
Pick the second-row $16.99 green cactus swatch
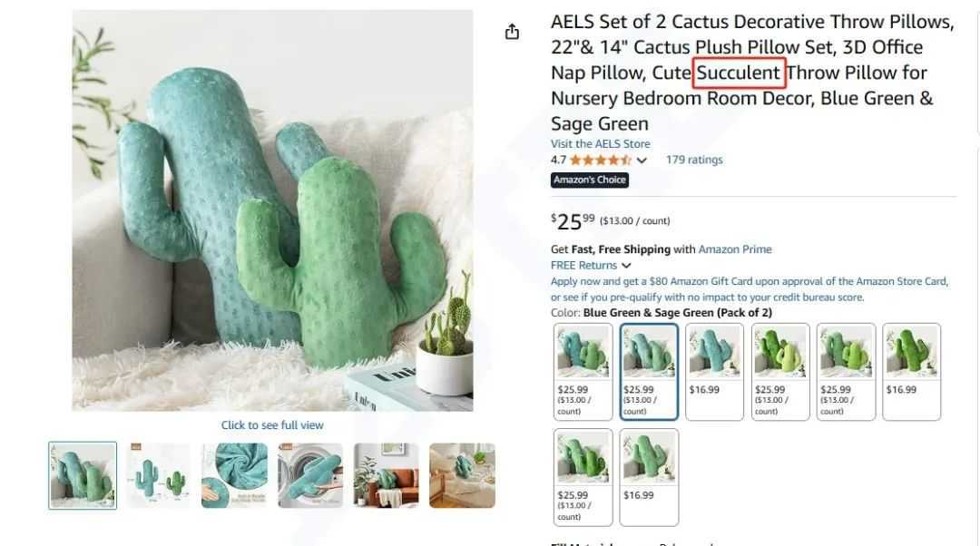click(x=649, y=477)
